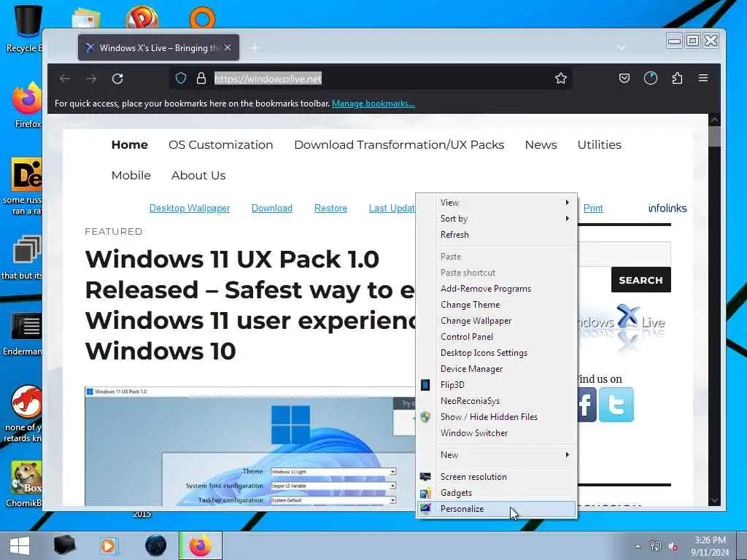Expand the list all tabs chevron

(x=622, y=47)
